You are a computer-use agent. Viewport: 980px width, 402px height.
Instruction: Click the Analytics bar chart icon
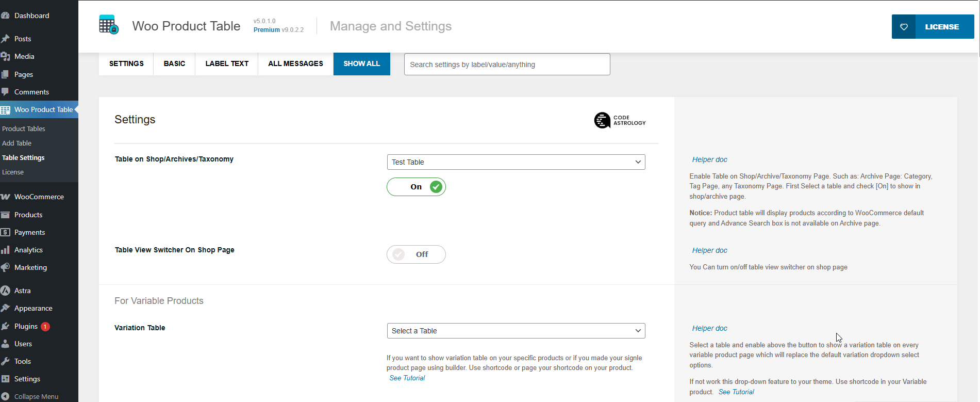pos(5,250)
